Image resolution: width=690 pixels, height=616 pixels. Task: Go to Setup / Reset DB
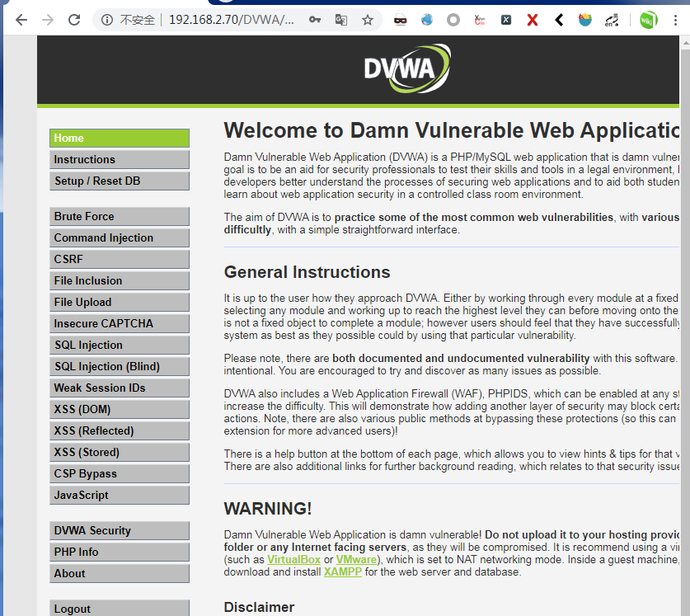(x=120, y=181)
